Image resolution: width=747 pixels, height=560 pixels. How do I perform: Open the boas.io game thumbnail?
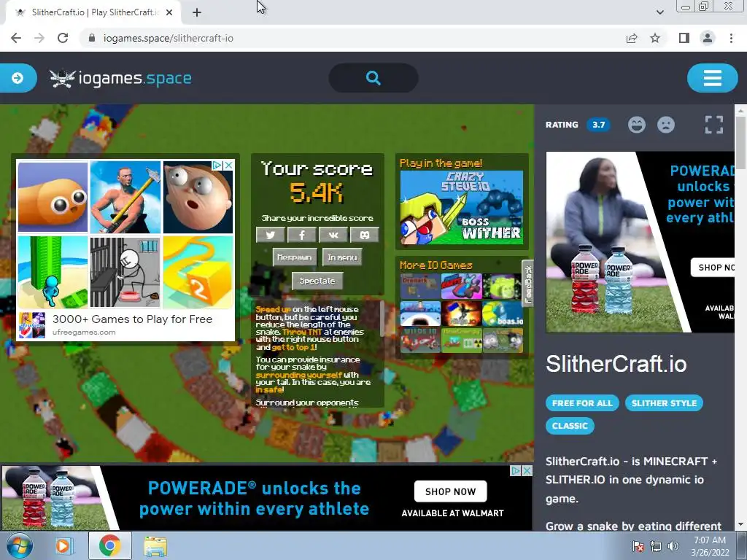tap(503, 314)
